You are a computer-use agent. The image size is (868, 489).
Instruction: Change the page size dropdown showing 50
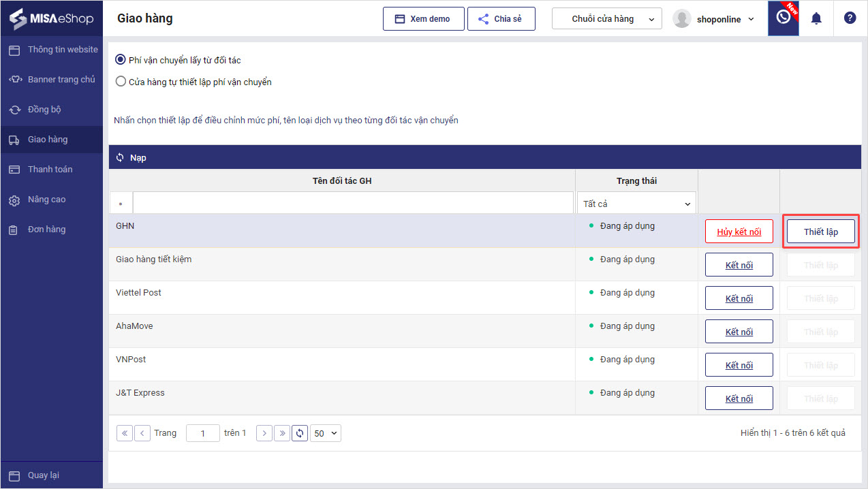click(326, 433)
